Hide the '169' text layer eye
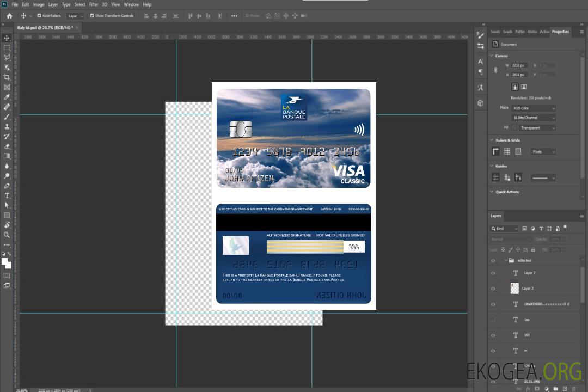This screenshot has width=588, height=392. pyautogui.click(x=493, y=335)
